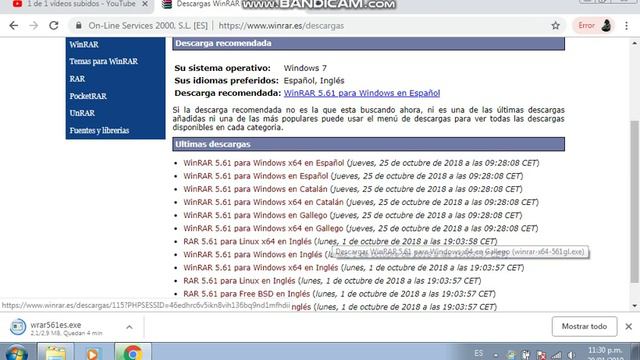
Task: Download RAR 5.61 para Linux en Inglés
Action: click(x=239, y=281)
